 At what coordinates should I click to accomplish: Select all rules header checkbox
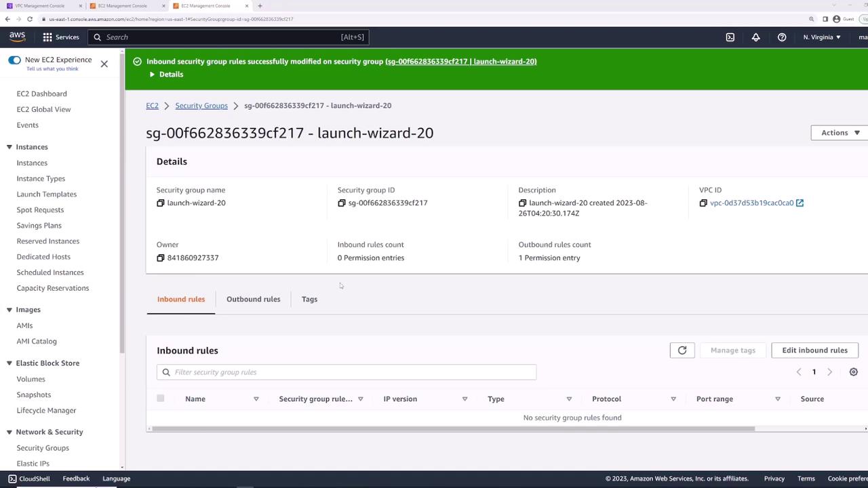161,399
